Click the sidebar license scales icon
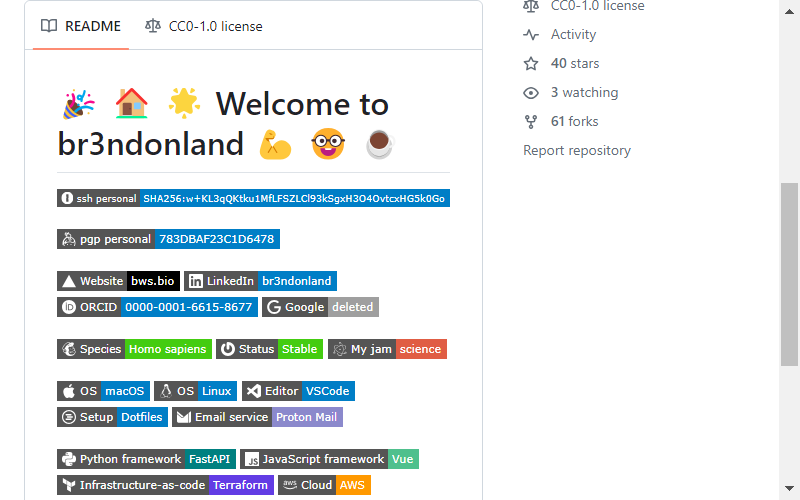Screen dimensions: 800x500 click(x=531, y=6)
